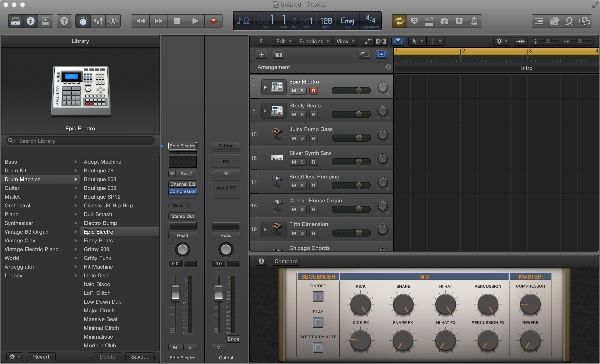The width and height of the screenshot is (600, 364).
Task: Select Synthesizer category in Library
Action: pyautogui.click(x=40, y=223)
